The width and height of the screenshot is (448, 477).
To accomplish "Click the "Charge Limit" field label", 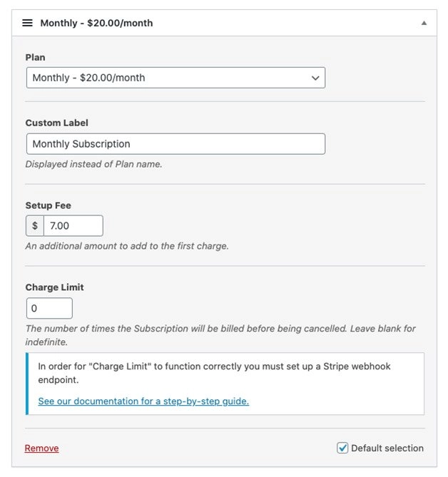I will 54,287.
